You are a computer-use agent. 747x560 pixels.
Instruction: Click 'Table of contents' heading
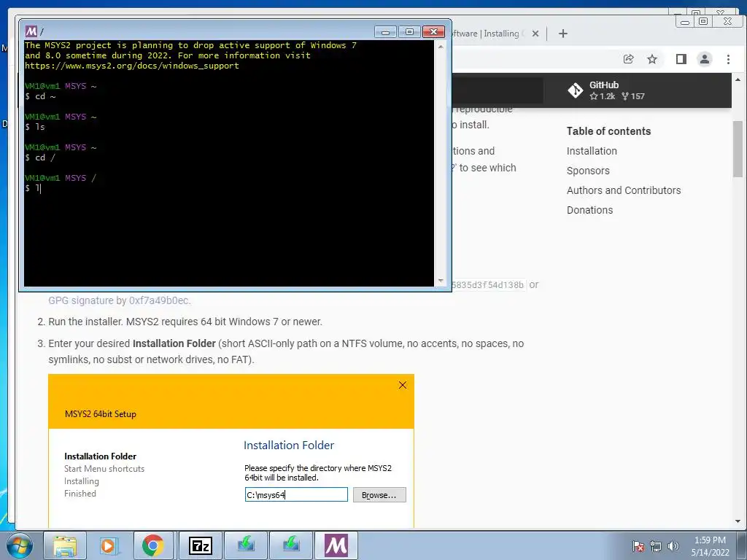click(x=608, y=131)
